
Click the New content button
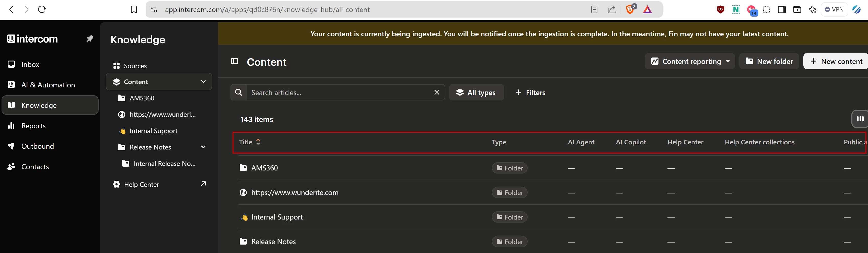(x=836, y=61)
